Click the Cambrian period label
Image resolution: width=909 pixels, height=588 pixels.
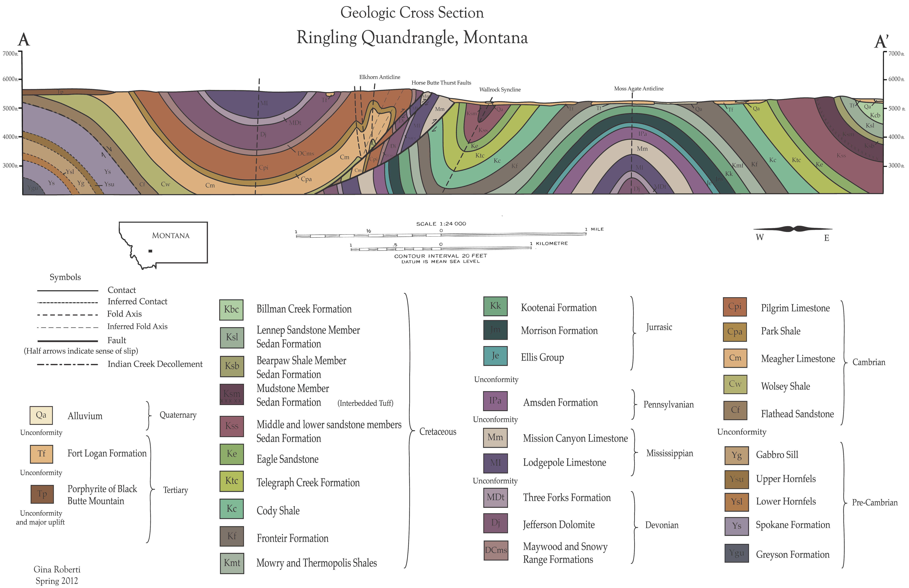pos(869,362)
